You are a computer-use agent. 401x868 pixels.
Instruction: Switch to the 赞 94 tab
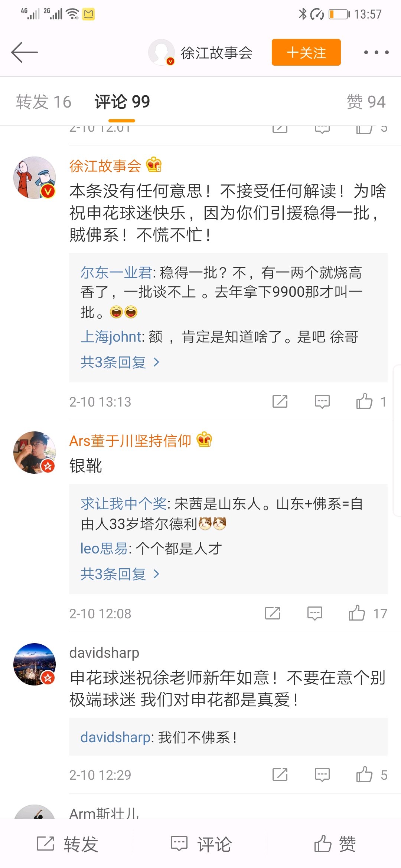366,102
